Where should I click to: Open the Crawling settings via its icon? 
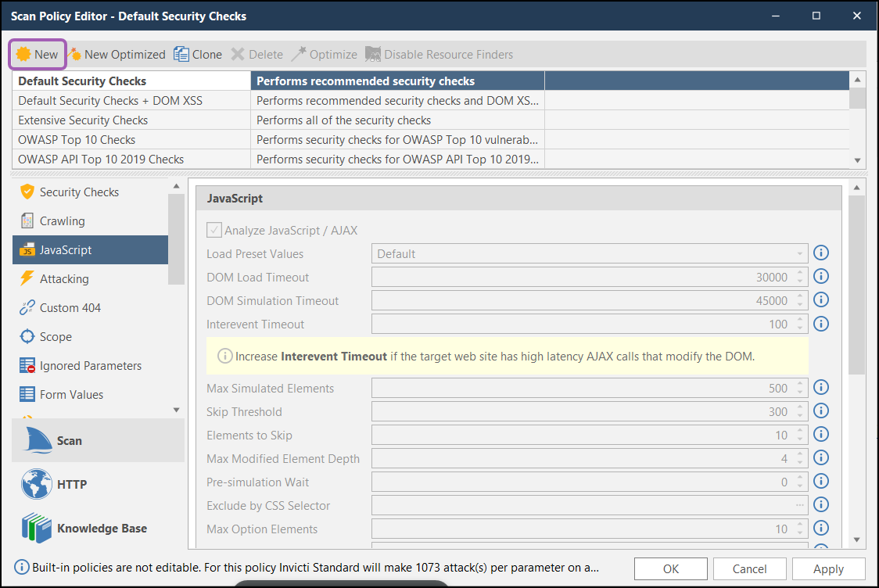click(x=27, y=220)
